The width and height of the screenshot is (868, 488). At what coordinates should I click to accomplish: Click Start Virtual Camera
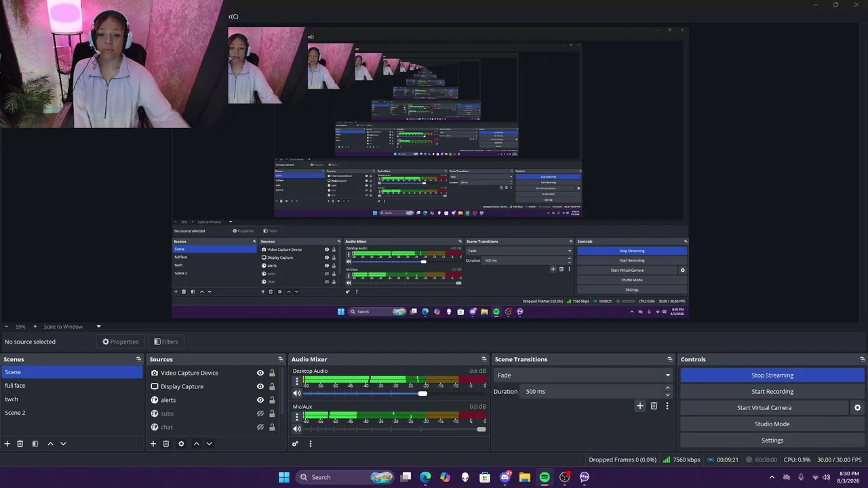click(x=764, y=408)
